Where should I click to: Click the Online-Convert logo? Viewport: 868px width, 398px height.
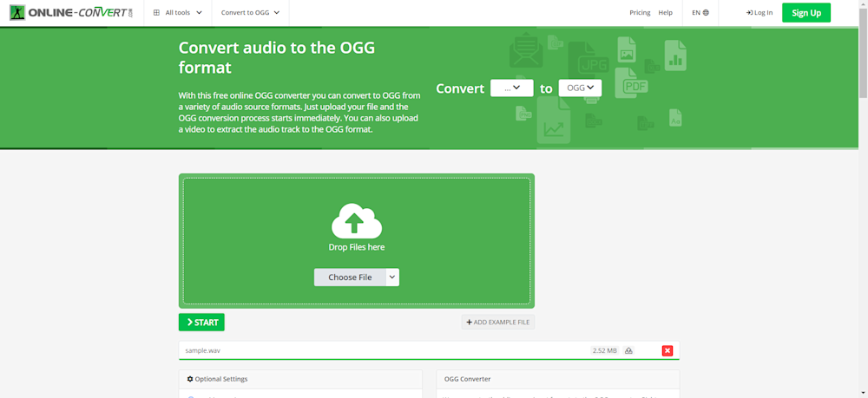coord(71,13)
